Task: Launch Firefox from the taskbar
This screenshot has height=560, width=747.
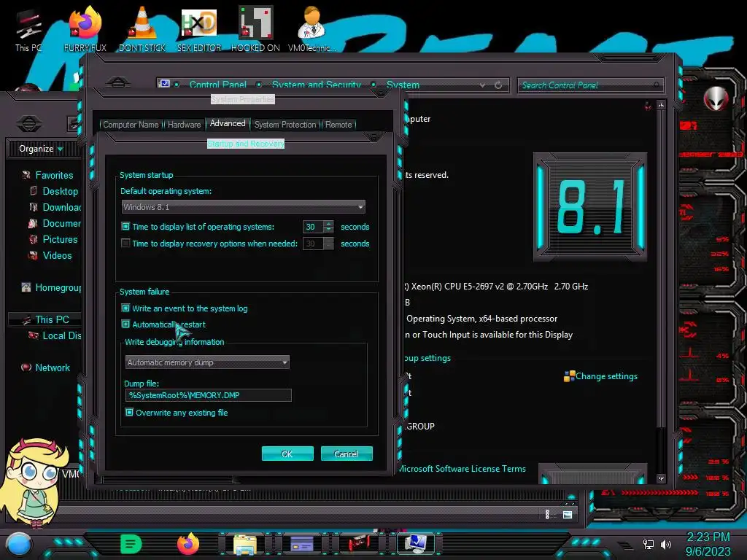Action: 188,544
